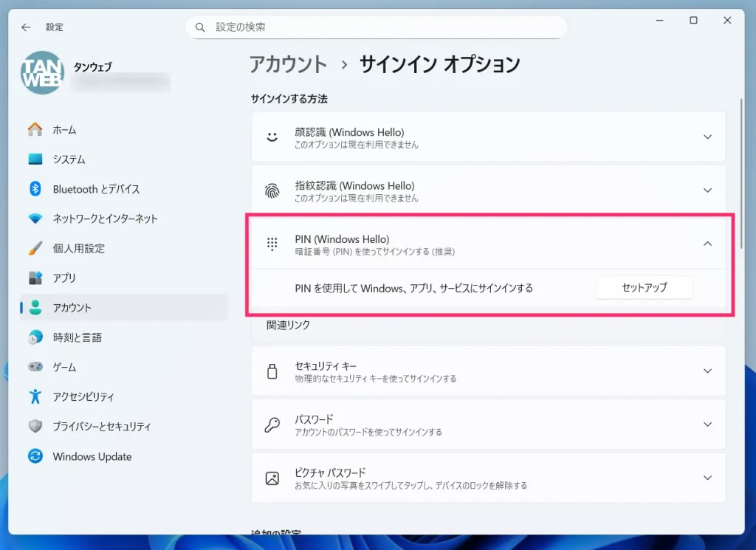756x550 pixels.
Task: Open システム settings page
Action: click(x=123, y=159)
